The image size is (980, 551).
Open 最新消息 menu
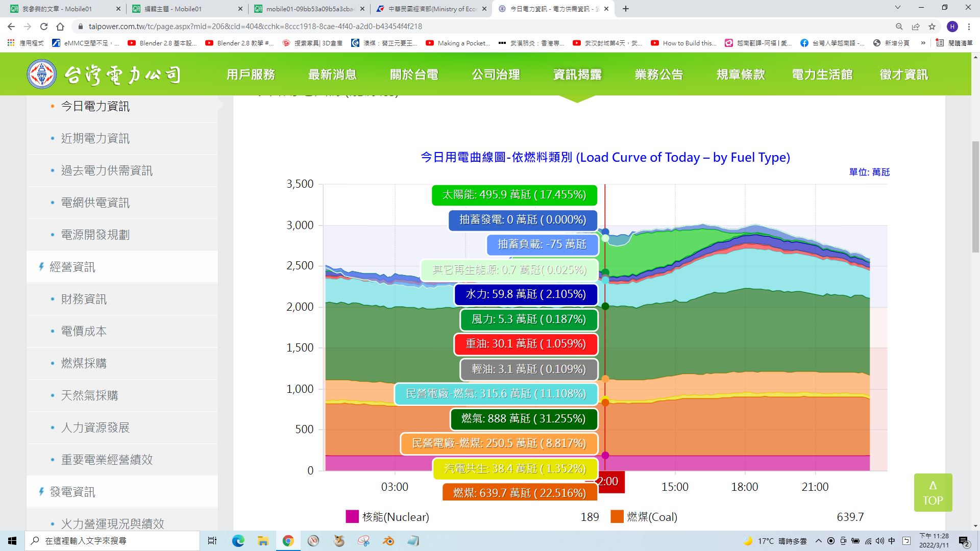tap(332, 74)
